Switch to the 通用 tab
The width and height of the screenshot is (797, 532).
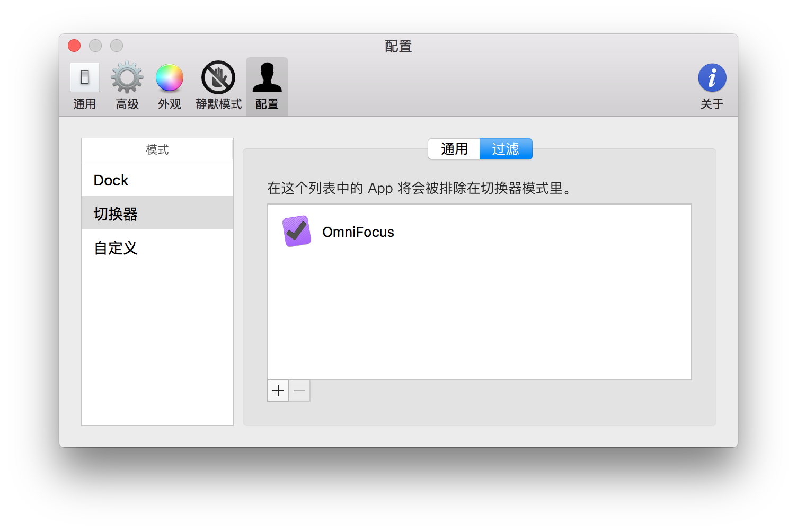pos(454,149)
